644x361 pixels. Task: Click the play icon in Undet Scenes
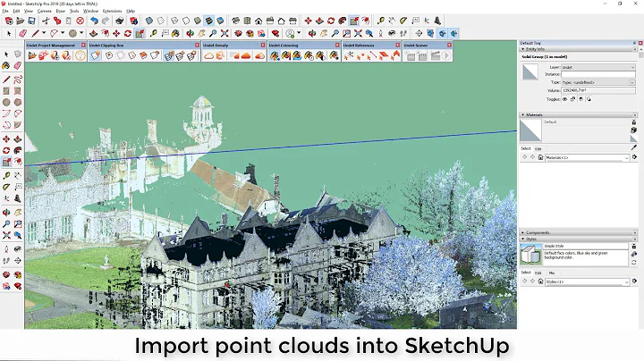point(446,55)
